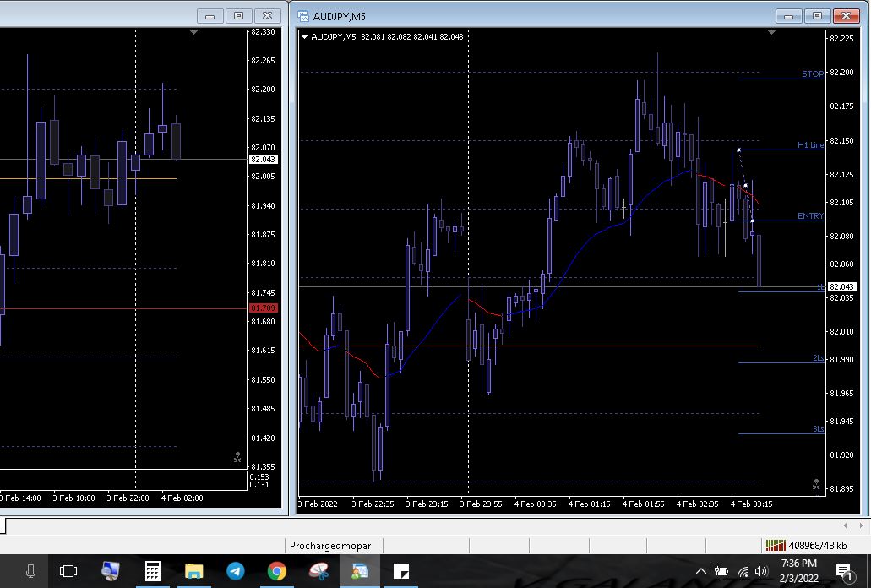
Task: Open Telegram from the taskbar
Action: pos(236,571)
